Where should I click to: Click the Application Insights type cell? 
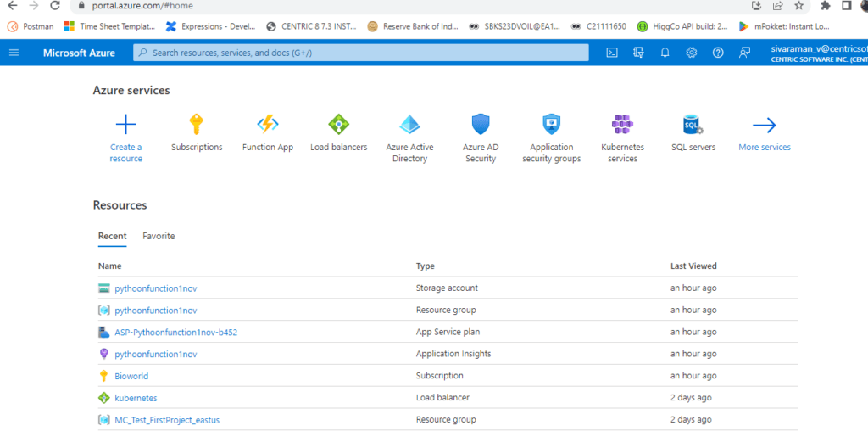[453, 354]
